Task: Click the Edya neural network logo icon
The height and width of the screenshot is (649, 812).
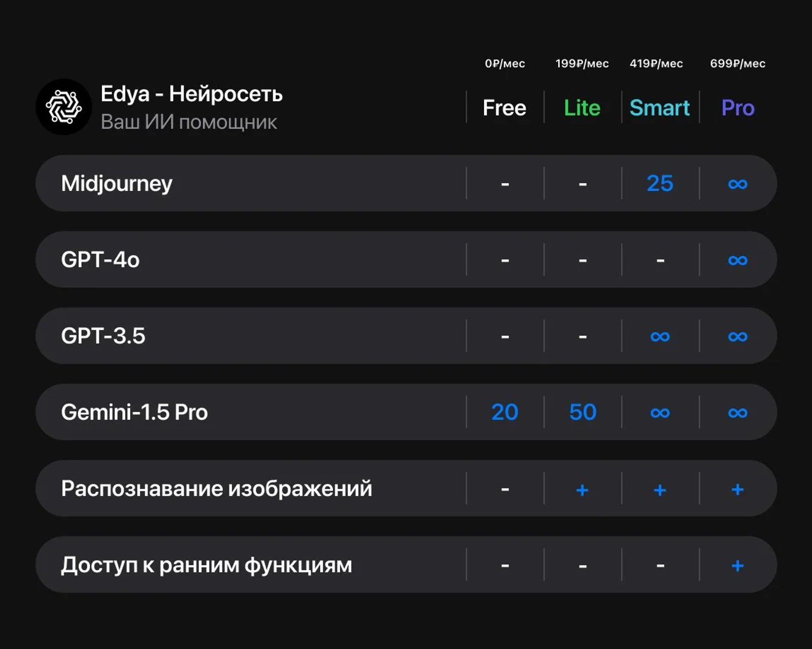Action: tap(64, 107)
